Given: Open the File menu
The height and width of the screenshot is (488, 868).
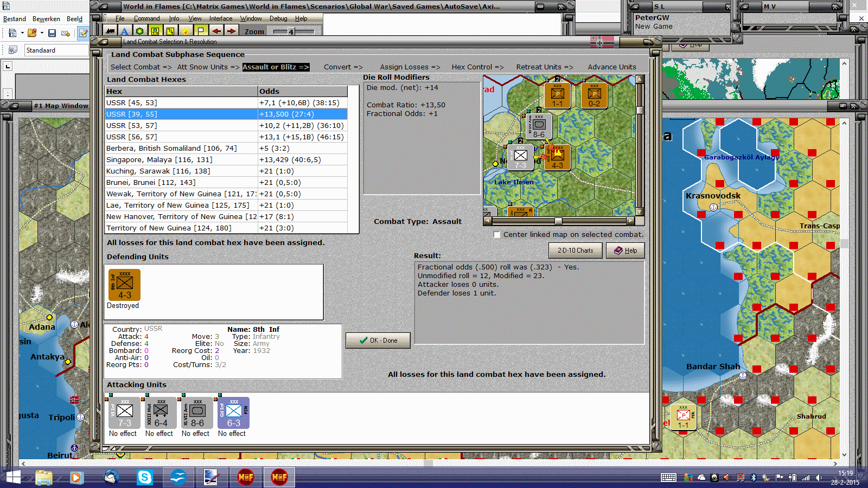Looking at the screenshot, I should (x=120, y=18).
